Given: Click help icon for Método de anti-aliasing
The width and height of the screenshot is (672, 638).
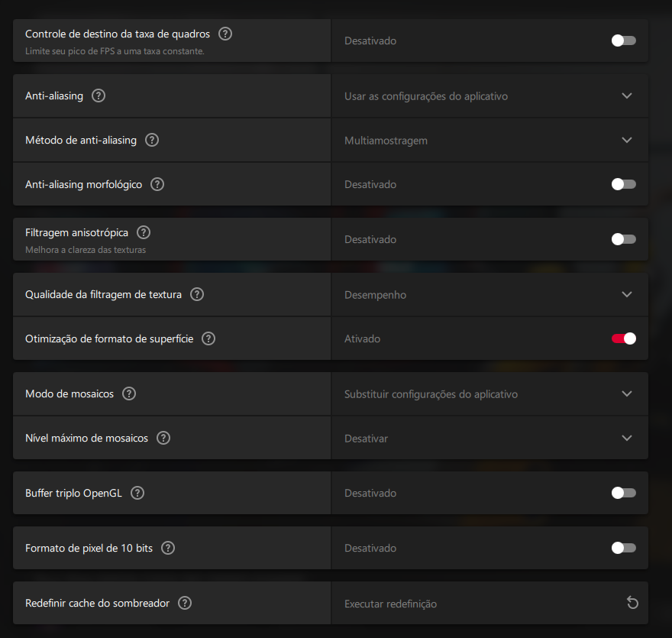Looking at the screenshot, I should coord(152,140).
